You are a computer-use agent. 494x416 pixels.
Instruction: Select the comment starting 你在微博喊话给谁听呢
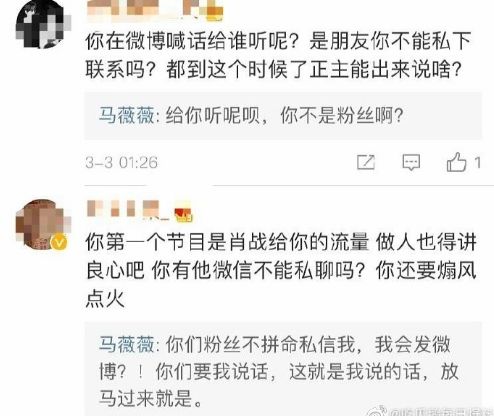click(278, 55)
